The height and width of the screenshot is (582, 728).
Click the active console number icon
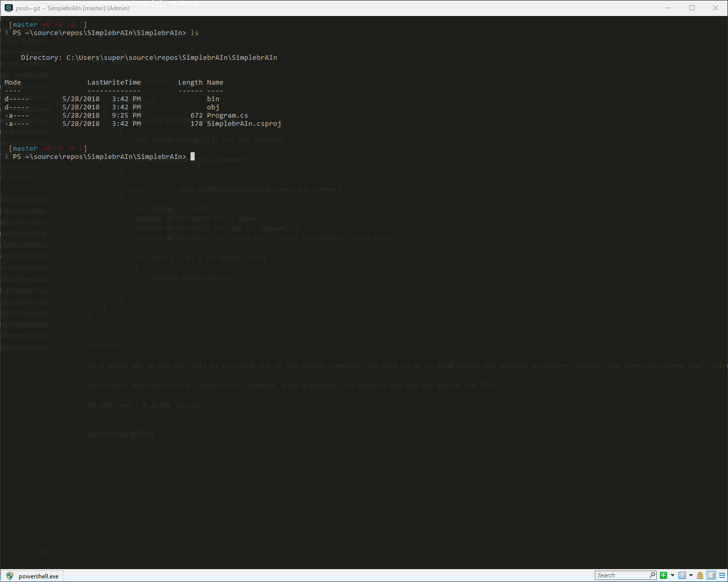682,575
